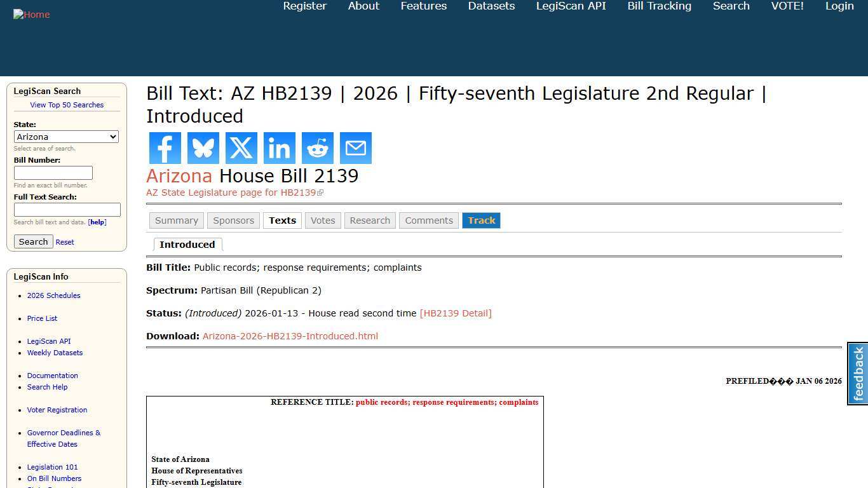The width and height of the screenshot is (868, 488).
Task: Open the feedback panel
Action: point(857,374)
